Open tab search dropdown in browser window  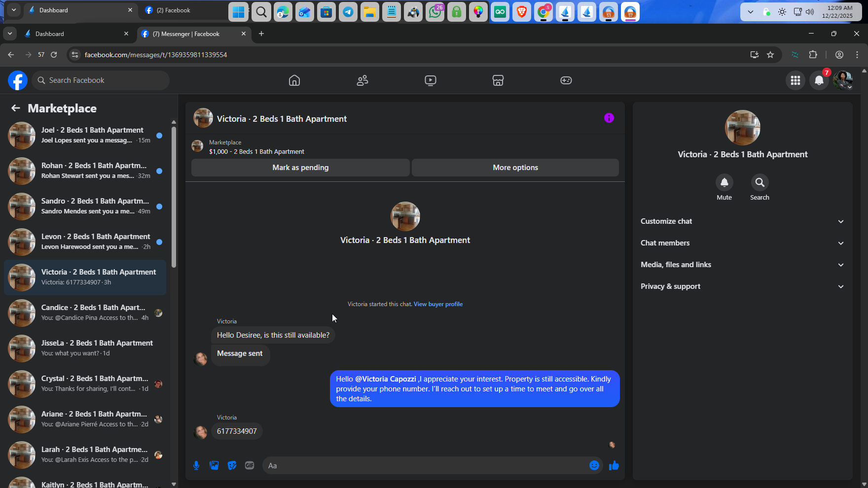coord(10,34)
